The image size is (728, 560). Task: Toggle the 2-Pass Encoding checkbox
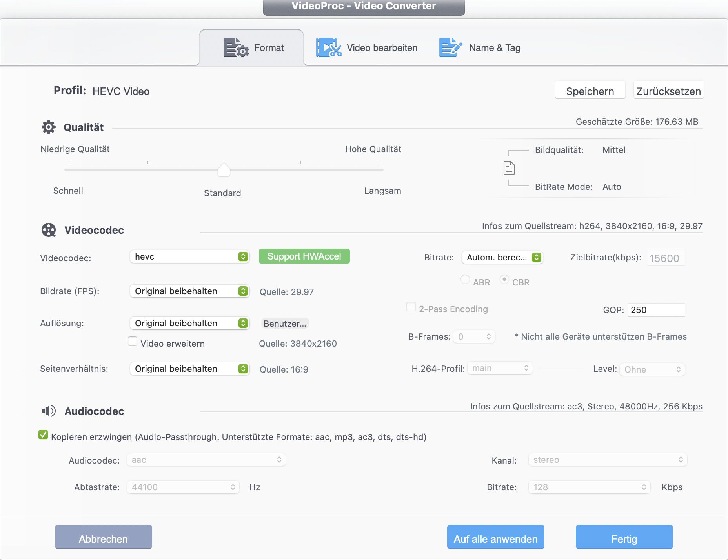click(411, 307)
